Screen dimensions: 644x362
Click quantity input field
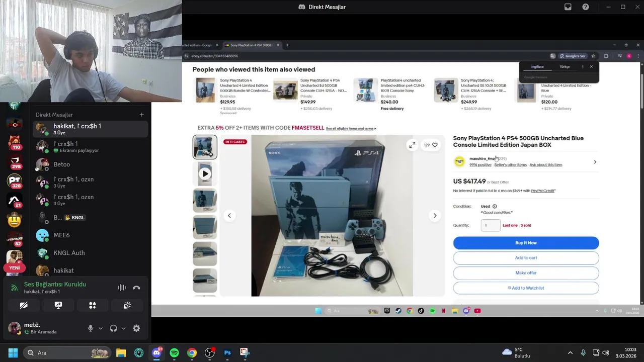[491, 225]
